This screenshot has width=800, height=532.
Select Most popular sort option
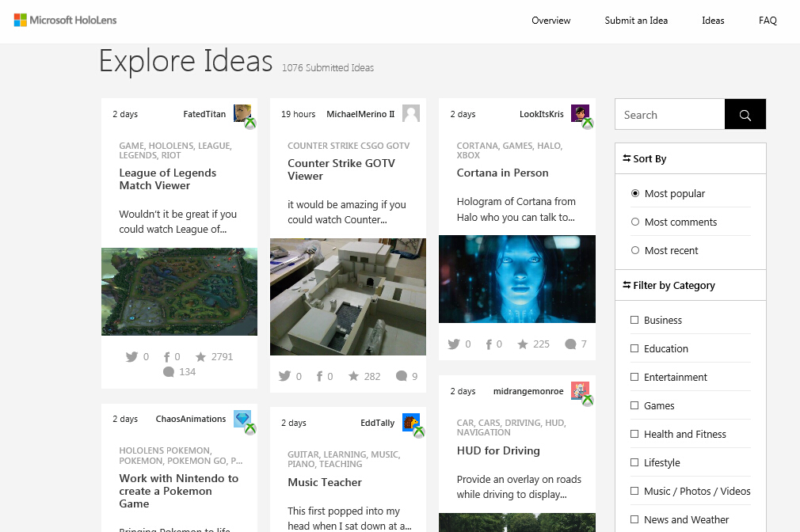click(x=635, y=193)
